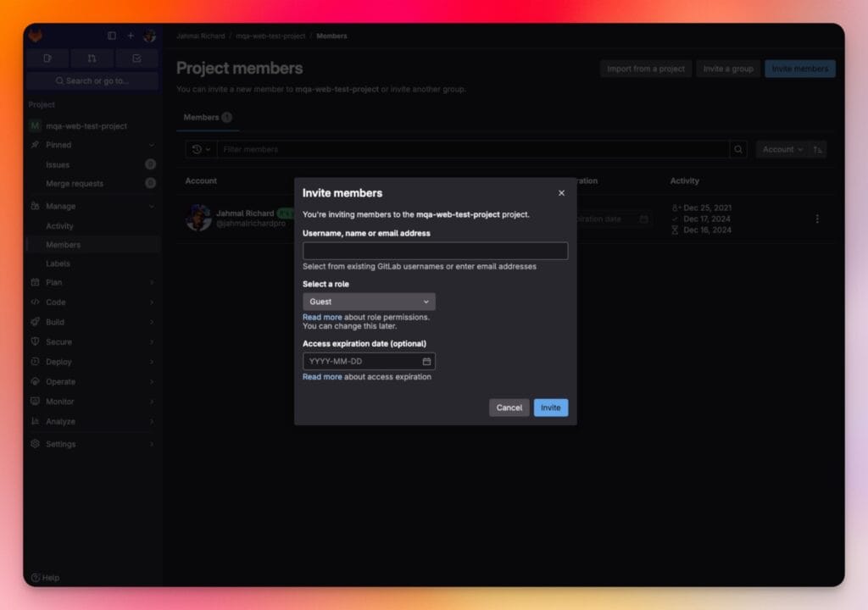This screenshot has height=610, width=868.
Task: Focus the access expiration date field
Action: tap(369, 362)
